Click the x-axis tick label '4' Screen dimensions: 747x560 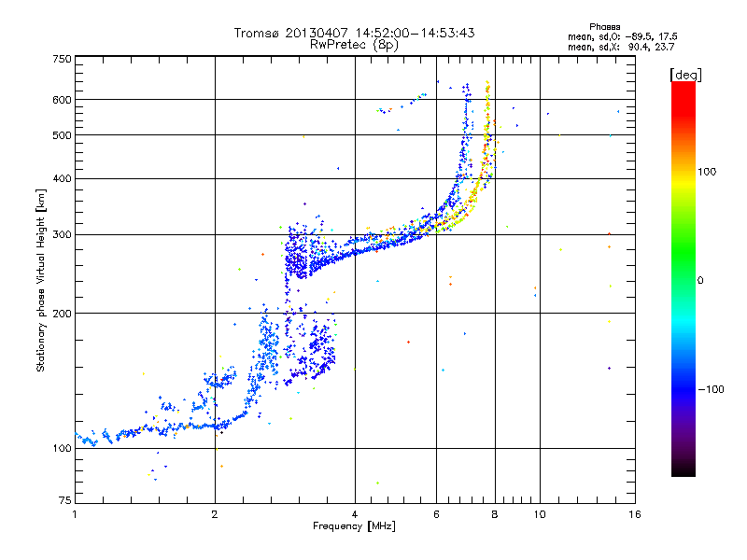(x=355, y=514)
